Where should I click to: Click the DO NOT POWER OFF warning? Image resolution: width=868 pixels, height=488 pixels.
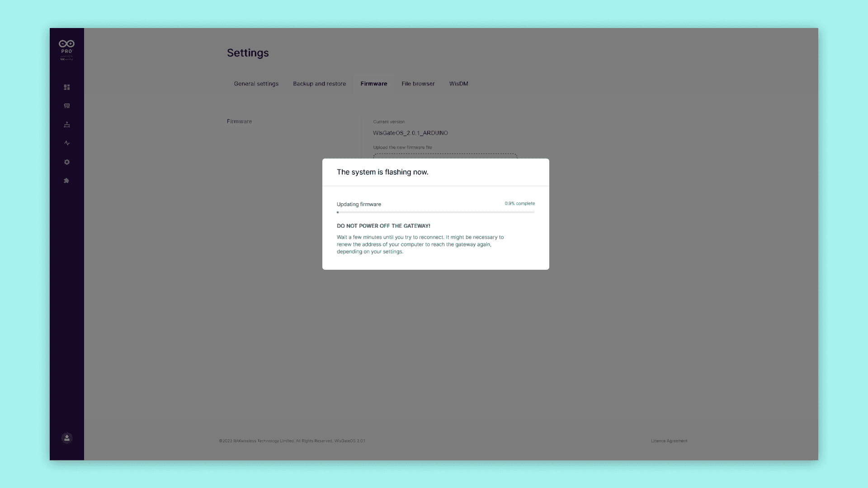(383, 226)
